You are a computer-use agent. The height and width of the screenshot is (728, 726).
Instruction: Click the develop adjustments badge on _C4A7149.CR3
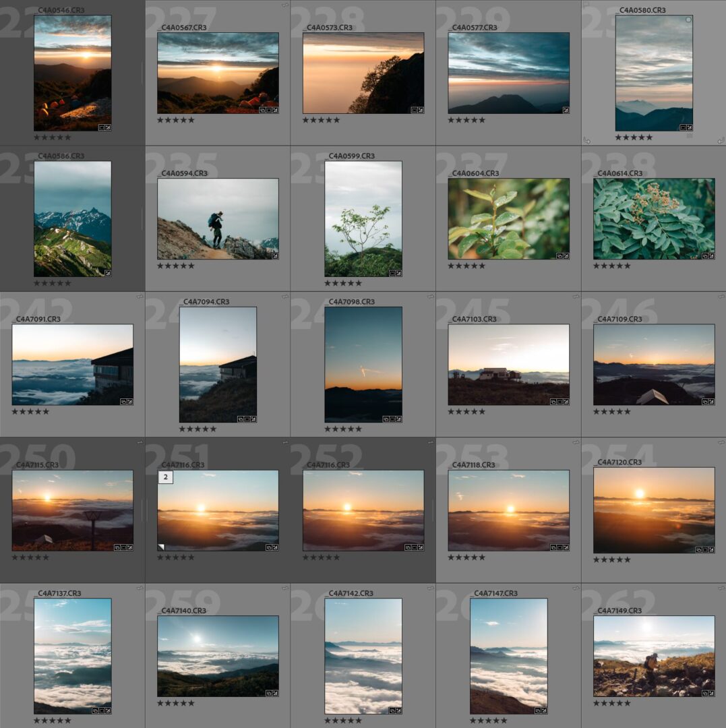(x=710, y=693)
